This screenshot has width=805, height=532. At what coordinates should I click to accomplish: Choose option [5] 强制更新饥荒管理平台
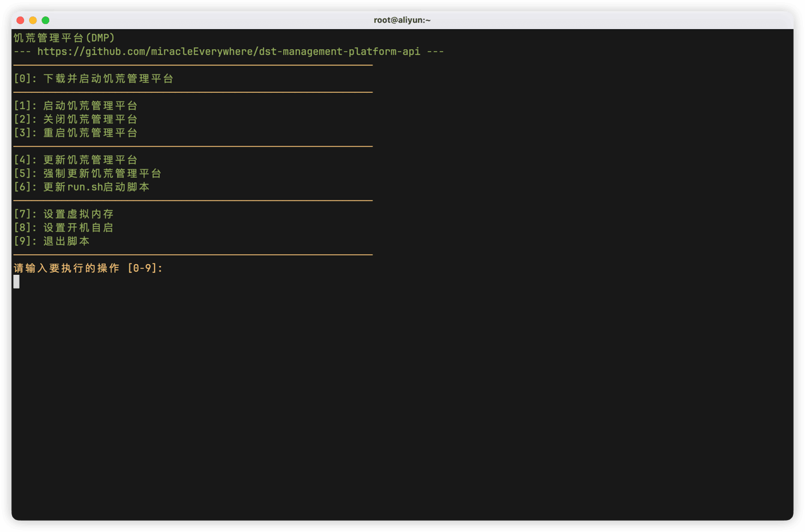click(88, 173)
